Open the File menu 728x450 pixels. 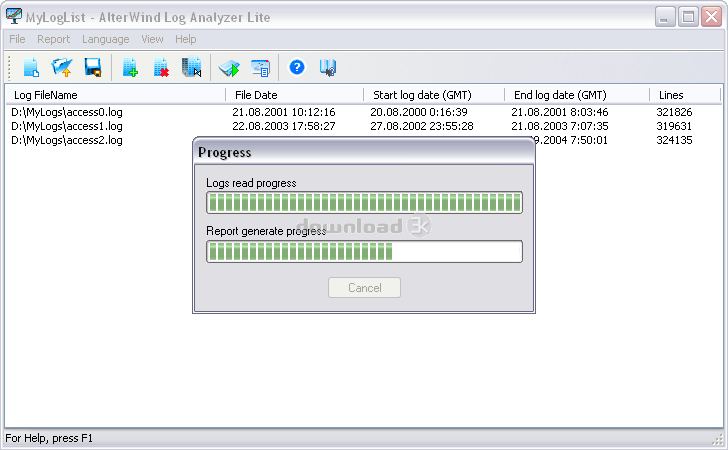tap(17, 39)
